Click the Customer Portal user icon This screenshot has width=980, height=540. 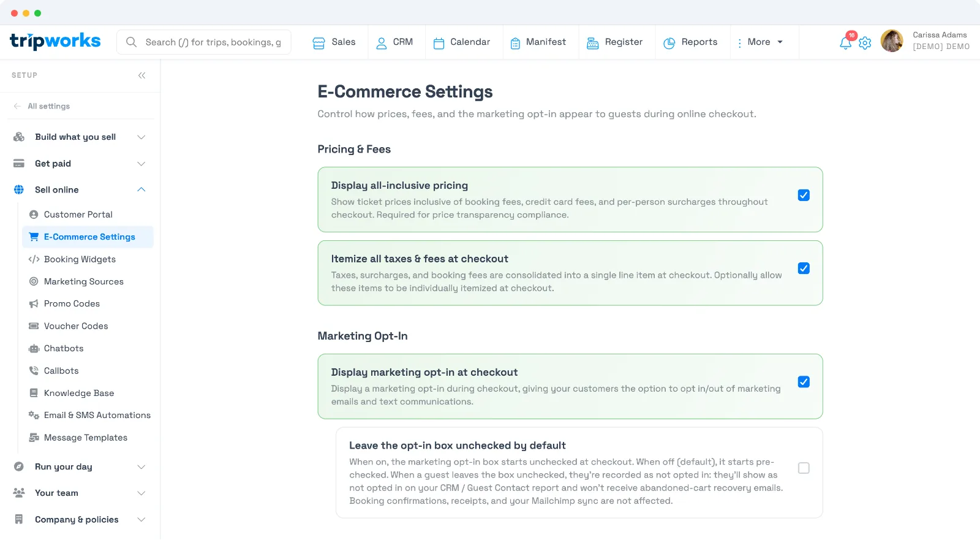point(34,215)
